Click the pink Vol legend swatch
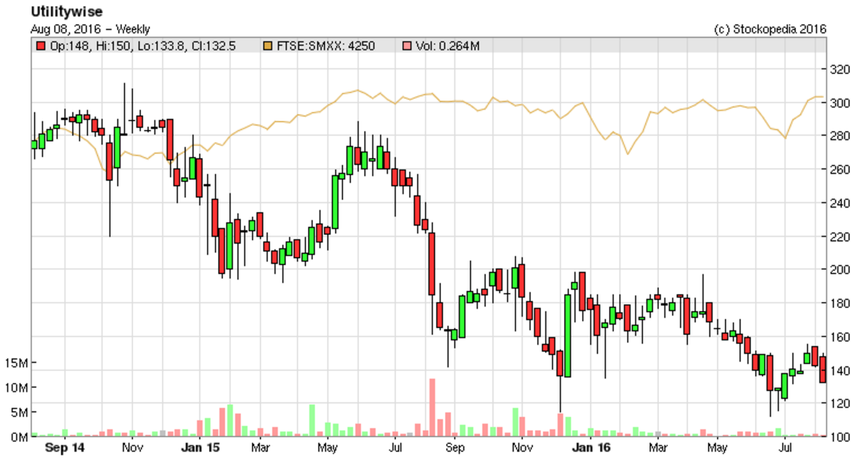 [407, 46]
